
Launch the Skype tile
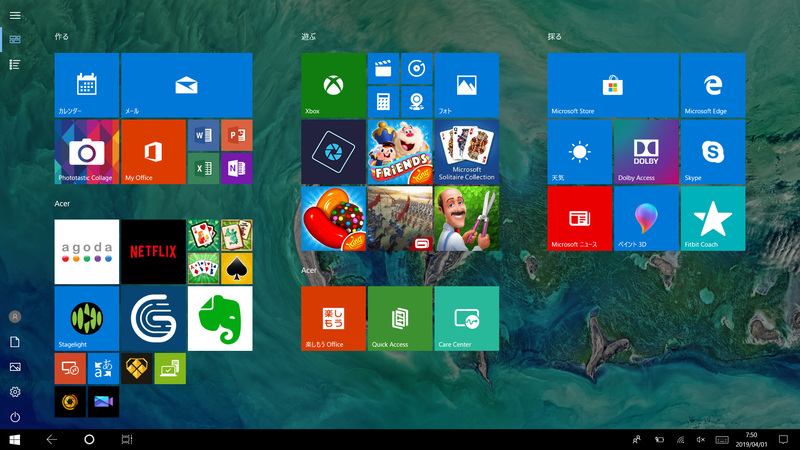coord(713,152)
